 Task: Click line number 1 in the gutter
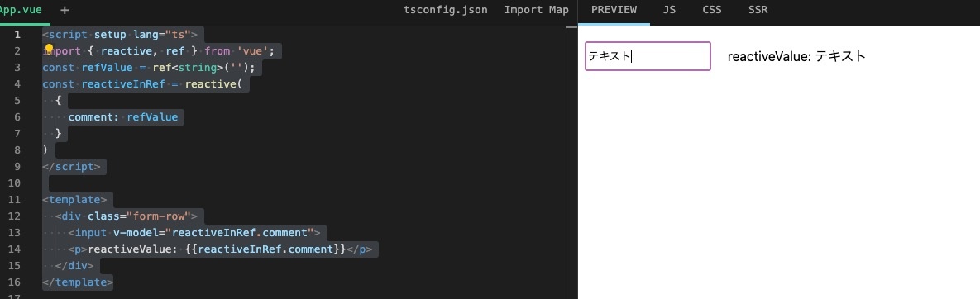tap(17, 35)
